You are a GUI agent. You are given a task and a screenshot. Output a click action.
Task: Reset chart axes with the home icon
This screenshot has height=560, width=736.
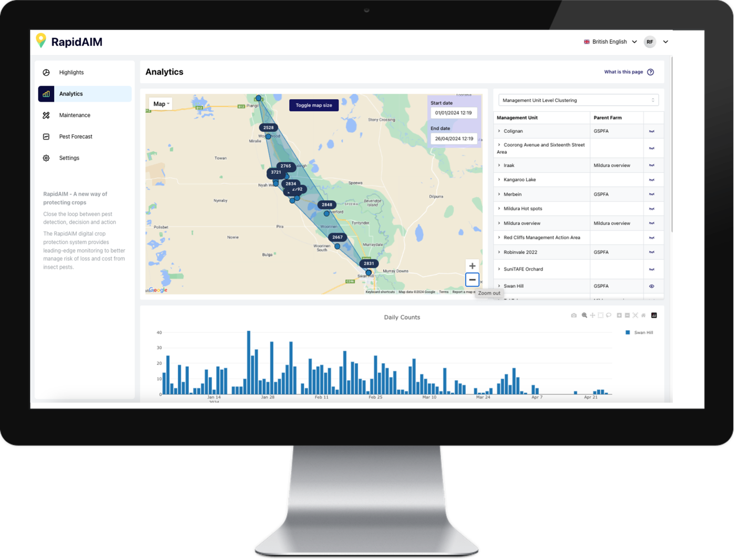643,315
